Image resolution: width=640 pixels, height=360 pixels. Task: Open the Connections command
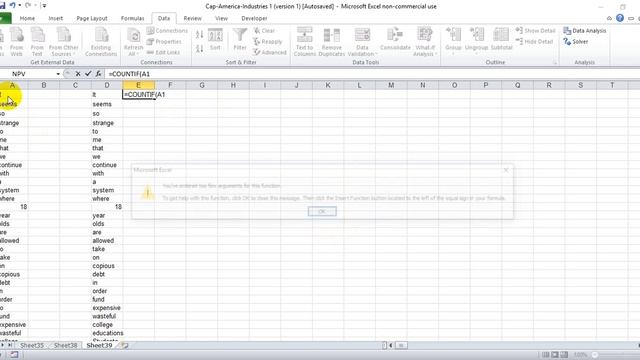click(167, 31)
